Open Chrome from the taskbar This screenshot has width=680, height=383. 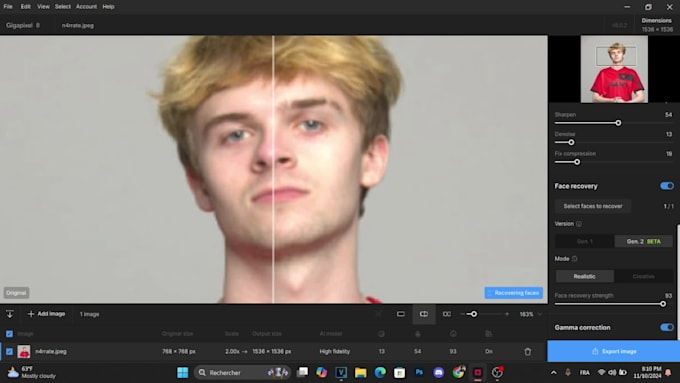[x=458, y=372]
